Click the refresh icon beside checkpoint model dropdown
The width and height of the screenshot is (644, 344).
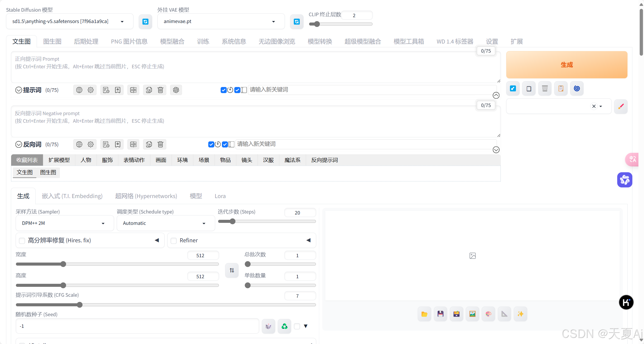145,22
